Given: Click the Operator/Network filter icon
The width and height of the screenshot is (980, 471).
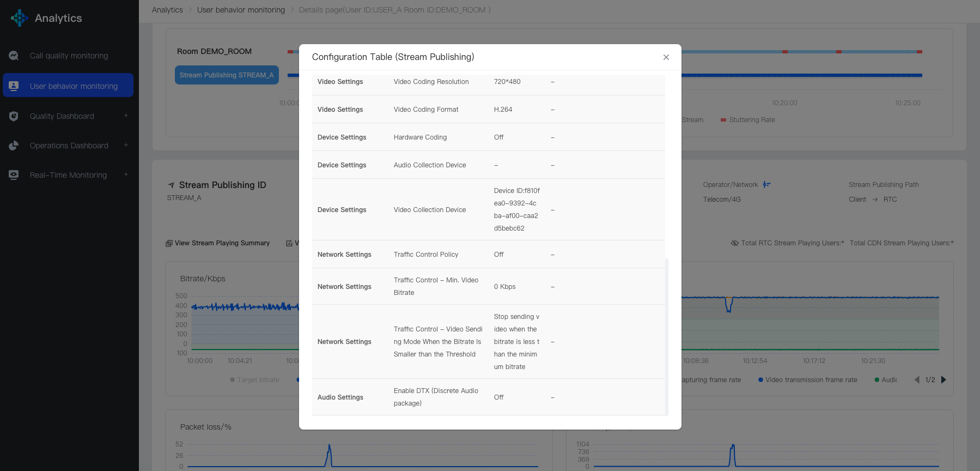Looking at the screenshot, I should click(x=766, y=185).
